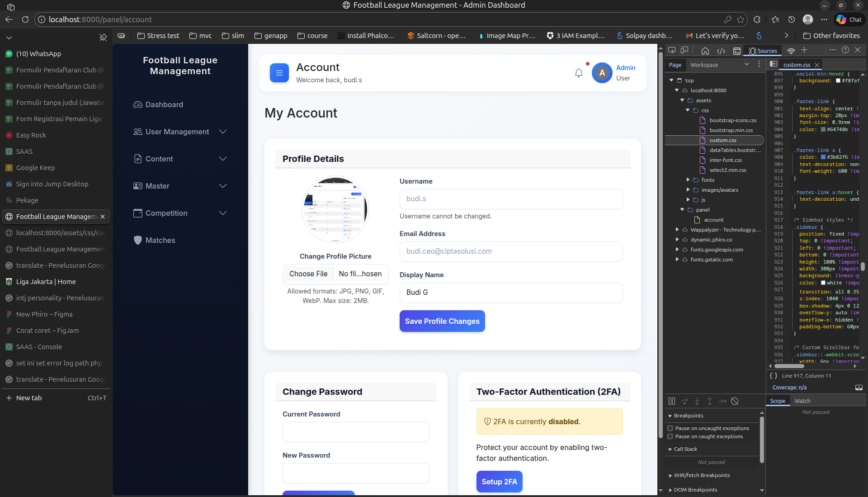Switch to the Watch tab

802,401
